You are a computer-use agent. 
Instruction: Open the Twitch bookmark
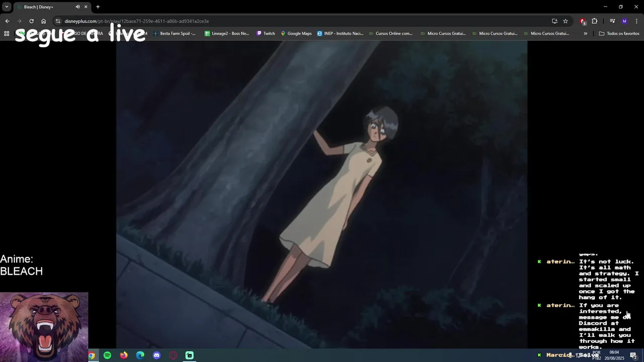(266, 34)
